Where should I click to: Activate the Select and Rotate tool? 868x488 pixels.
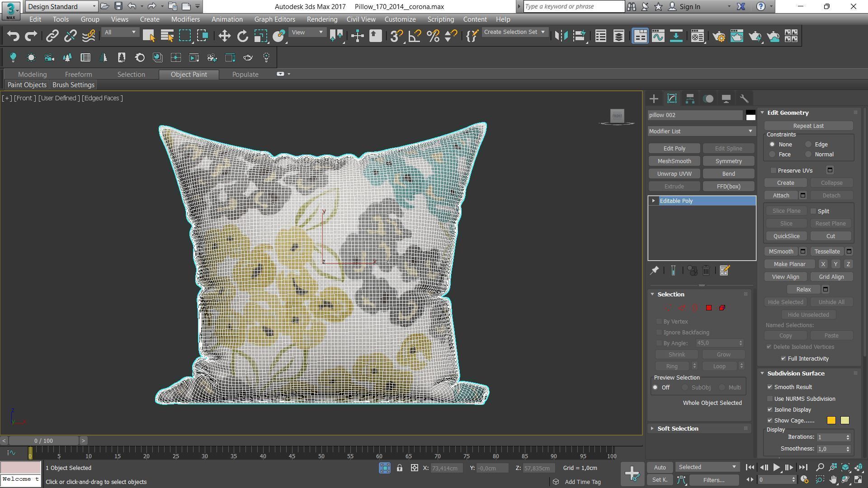click(x=242, y=36)
